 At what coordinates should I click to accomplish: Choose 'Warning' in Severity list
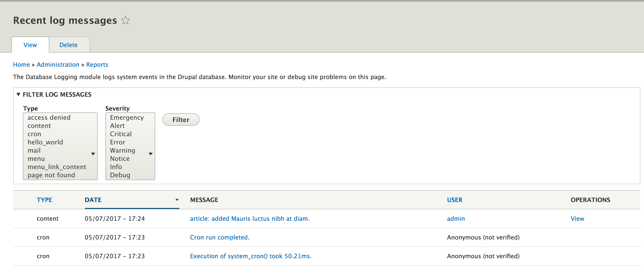(123, 150)
